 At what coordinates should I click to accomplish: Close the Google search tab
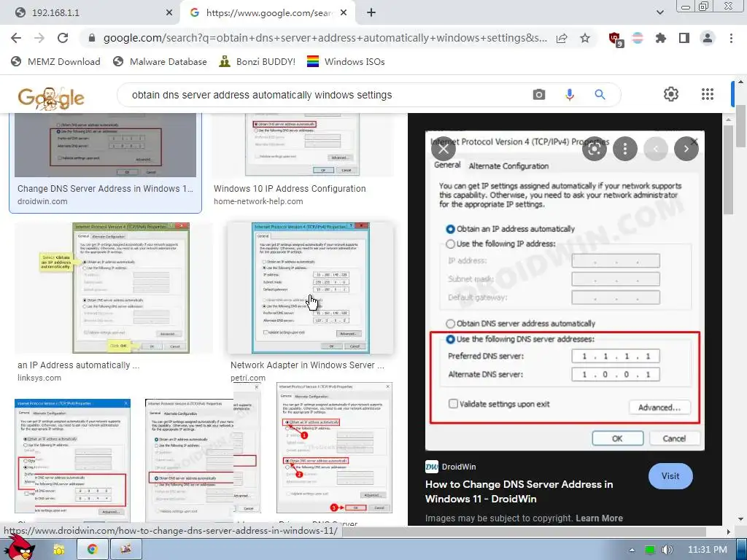[x=344, y=13]
